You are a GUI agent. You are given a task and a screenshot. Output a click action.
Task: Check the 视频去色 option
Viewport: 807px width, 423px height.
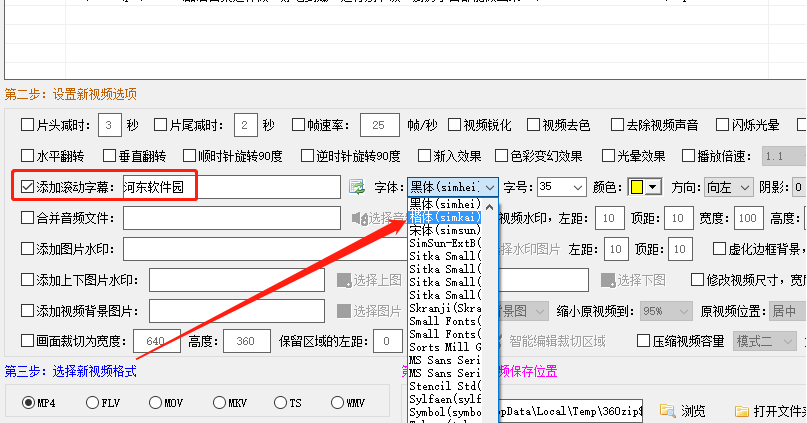tap(533, 125)
